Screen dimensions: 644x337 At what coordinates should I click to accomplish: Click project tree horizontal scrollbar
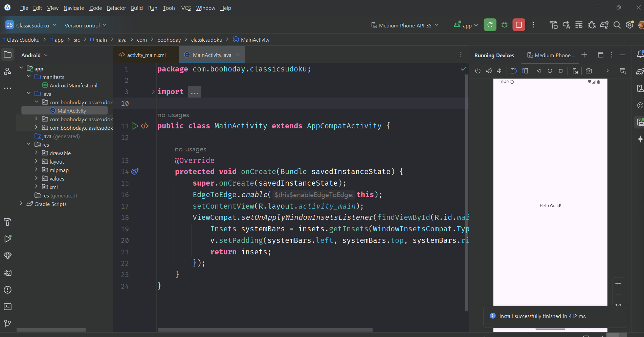pyautogui.click(x=51, y=330)
